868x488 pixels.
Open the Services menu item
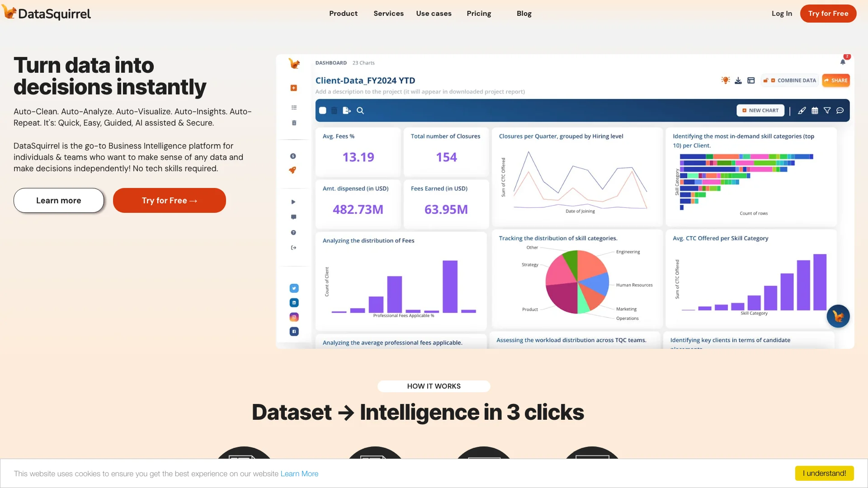[389, 13]
